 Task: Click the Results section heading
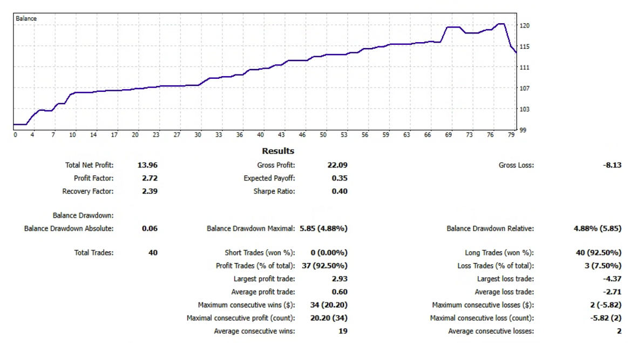point(278,151)
